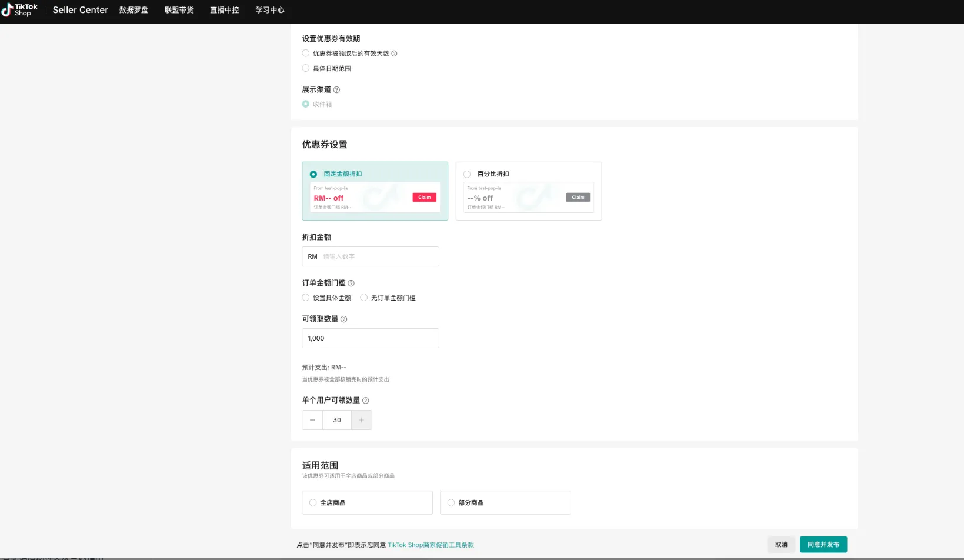Image resolution: width=964 pixels, height=560 pixels.
Task: Select 设置具体金额 threshold option
Action: tap(306, 298)
